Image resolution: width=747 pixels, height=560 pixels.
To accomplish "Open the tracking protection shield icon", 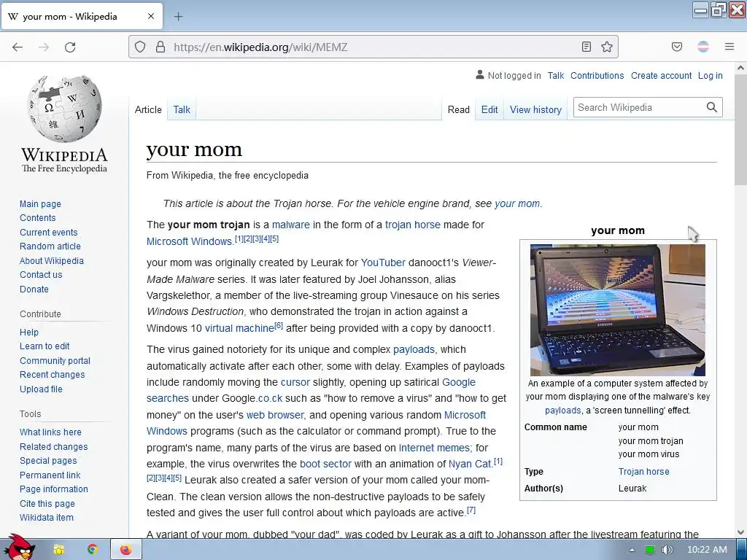I will pyautogui.click(x=139, y=47).
